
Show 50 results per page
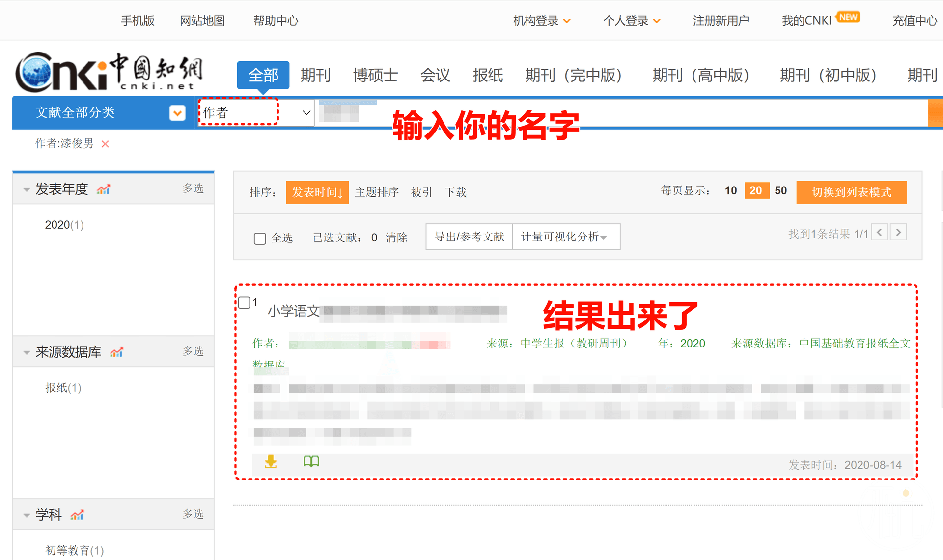pyautogui.click(x=780, y=190)
